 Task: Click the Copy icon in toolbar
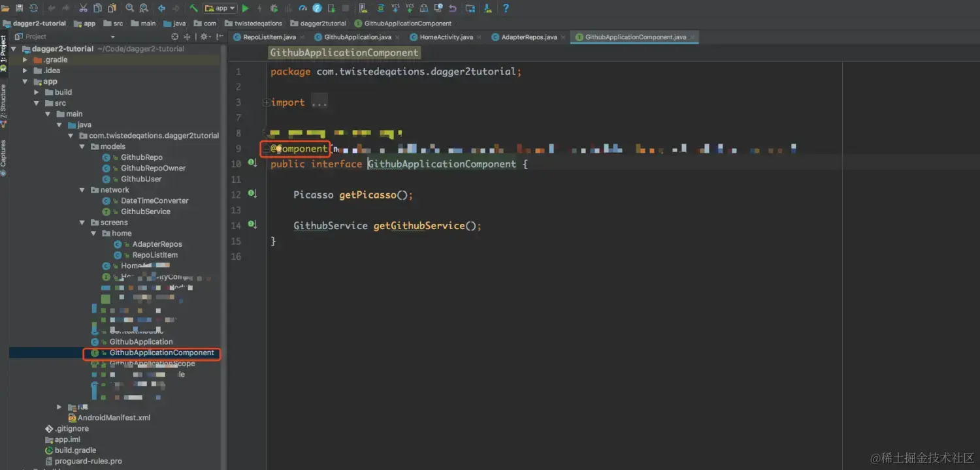97,8
